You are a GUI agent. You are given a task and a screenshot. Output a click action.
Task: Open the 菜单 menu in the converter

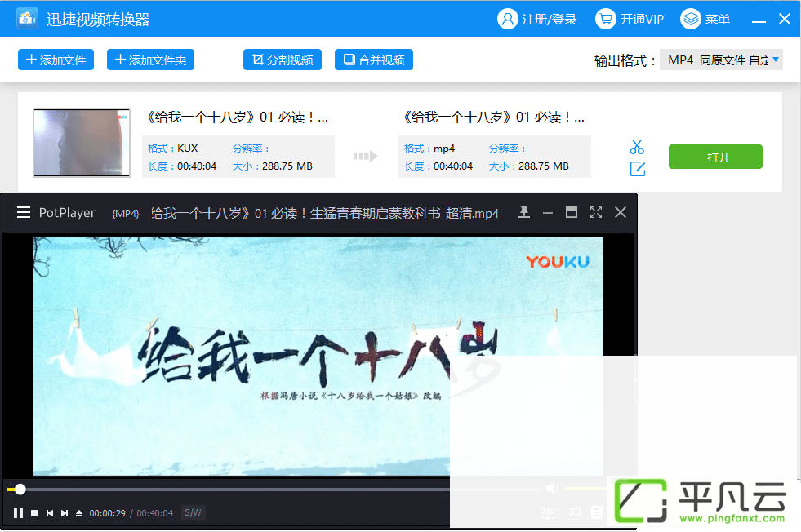point(705,19)
